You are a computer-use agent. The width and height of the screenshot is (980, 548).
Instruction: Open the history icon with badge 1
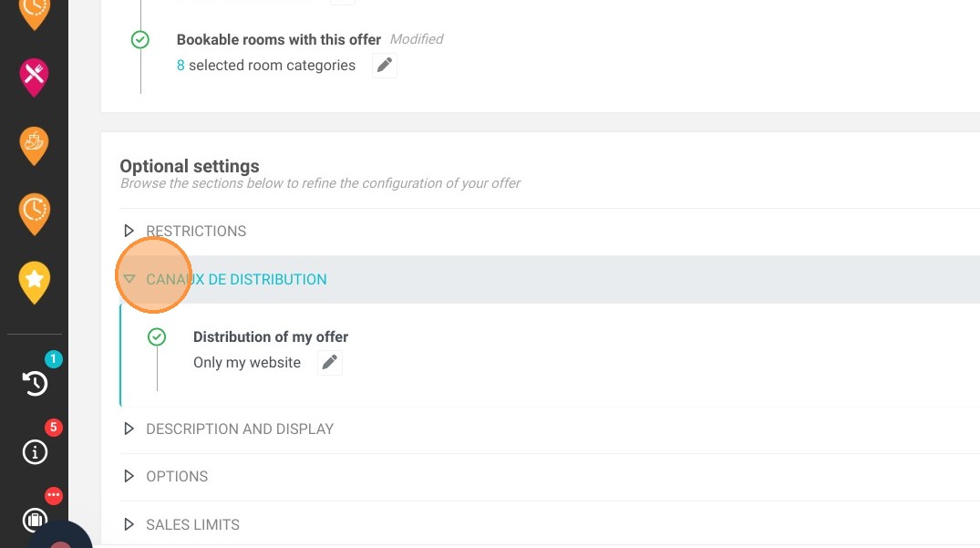click(35, 383)
